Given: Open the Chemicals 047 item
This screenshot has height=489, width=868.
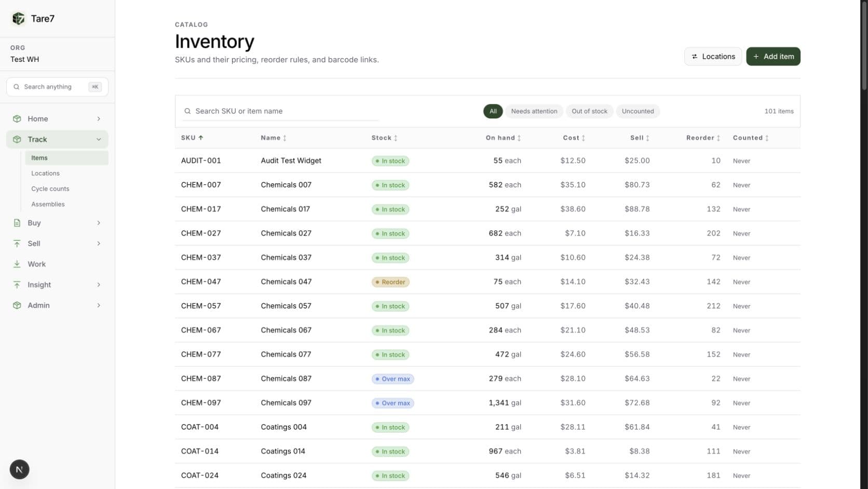Looking at the screenshot, I should point(286,282).
